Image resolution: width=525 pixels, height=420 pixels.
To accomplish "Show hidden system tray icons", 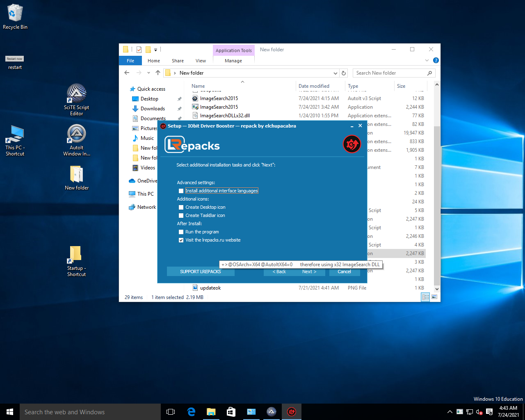I will point(450,412).
